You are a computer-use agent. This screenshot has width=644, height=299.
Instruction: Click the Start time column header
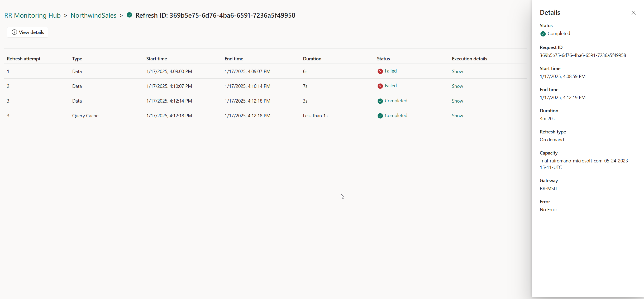(157, 59)
